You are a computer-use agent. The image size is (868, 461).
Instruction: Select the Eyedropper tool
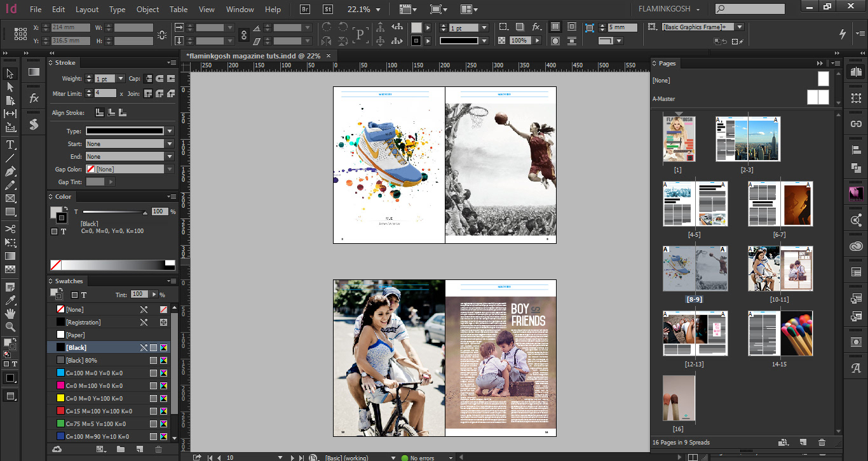tap(10, 300)
